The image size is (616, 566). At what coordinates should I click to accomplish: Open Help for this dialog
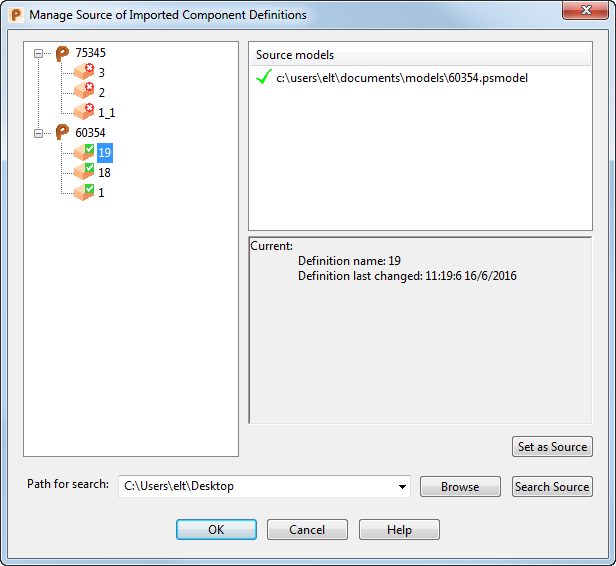399,530
